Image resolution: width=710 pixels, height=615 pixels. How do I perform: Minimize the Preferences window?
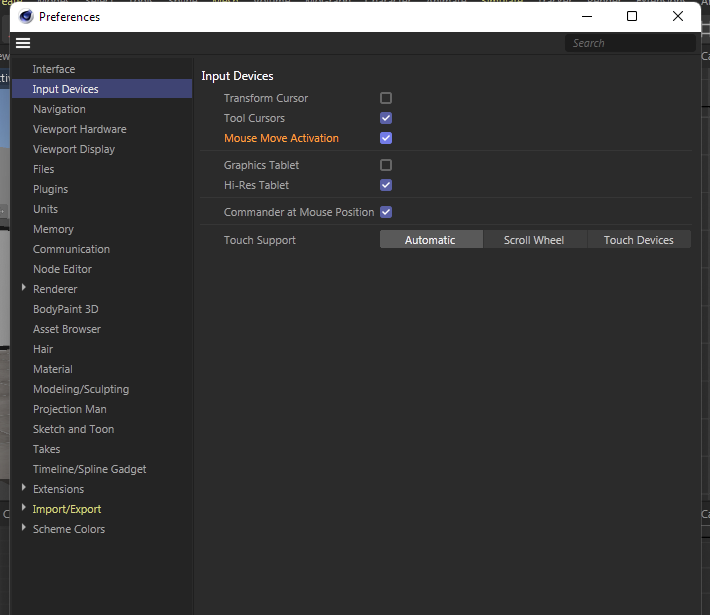pos(587,16)
